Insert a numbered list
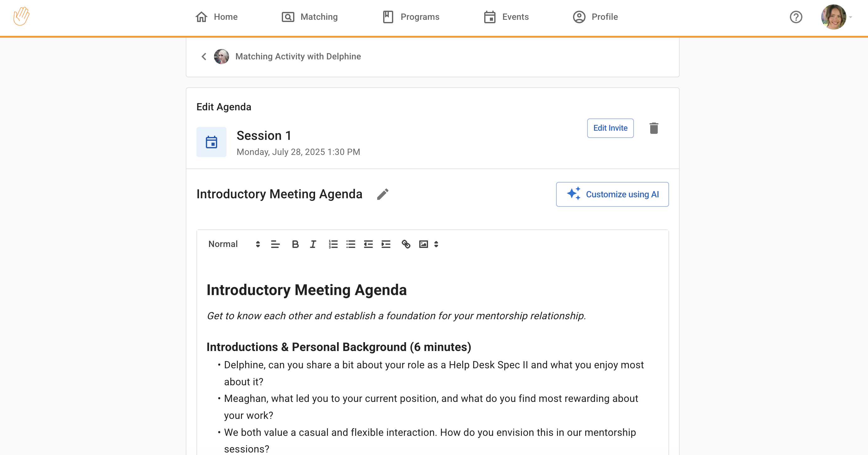Image resolution: width=868 pixels, height=455 pixels. click(x=333, y=244)
